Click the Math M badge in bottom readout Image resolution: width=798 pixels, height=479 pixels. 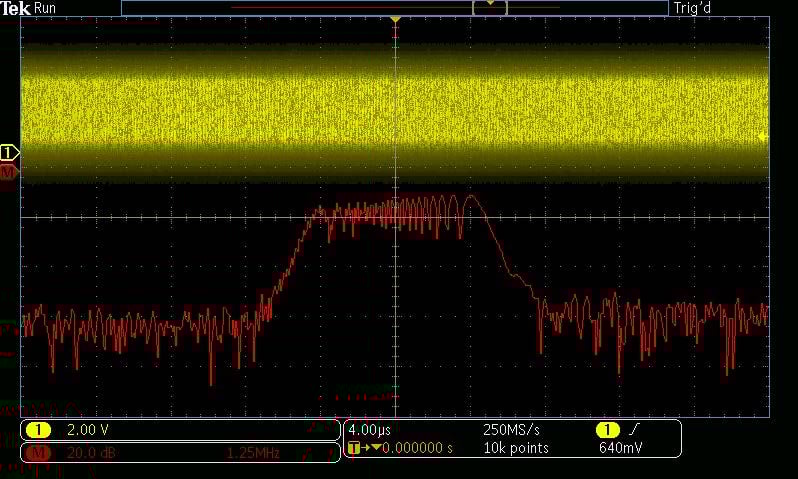[x=39, y=453]
